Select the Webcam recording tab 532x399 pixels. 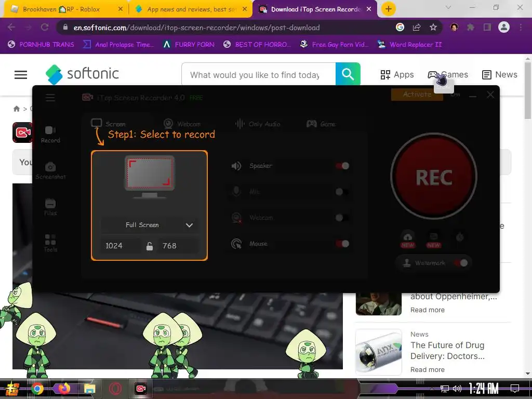click(x=182, y=124)
